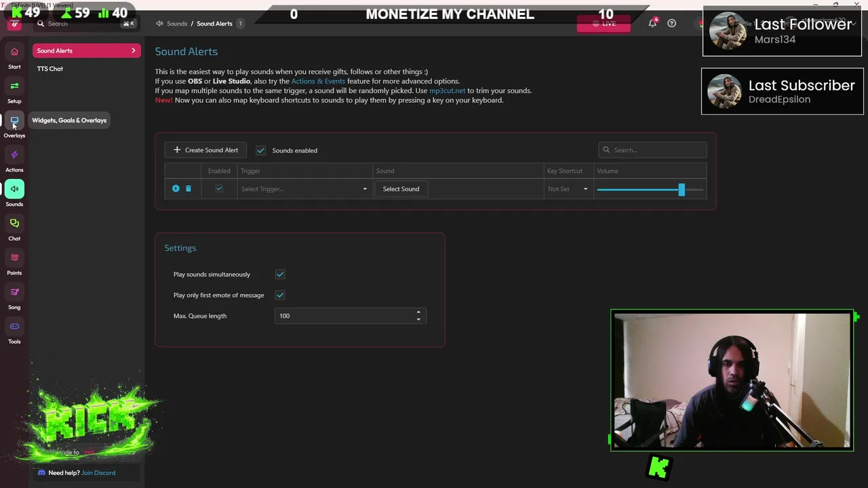Toggle Play sounds simultaneously checkbox
The image size is (868, 488).
coord(280,274)
